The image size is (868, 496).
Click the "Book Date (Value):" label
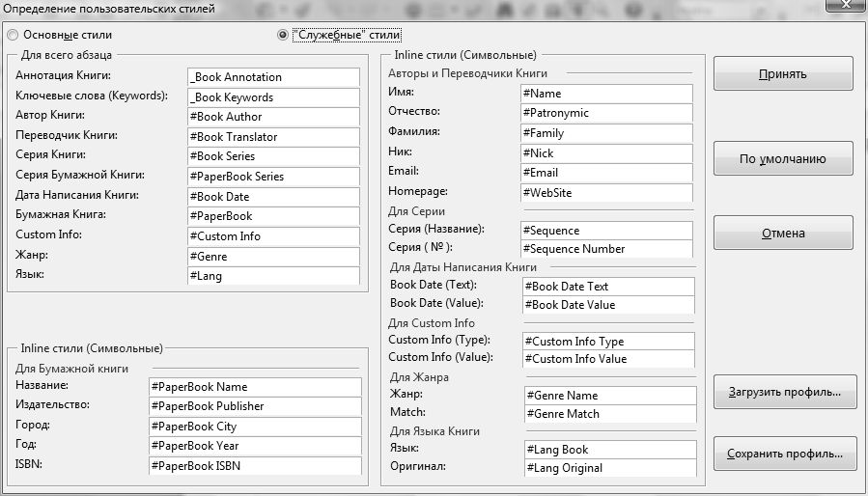tap(436, 303)
